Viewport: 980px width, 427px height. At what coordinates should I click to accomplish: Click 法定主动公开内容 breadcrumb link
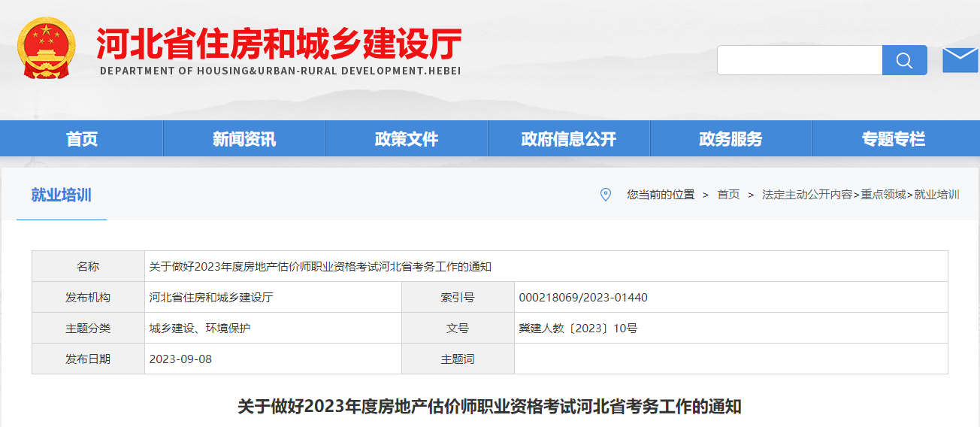coord(806,195)
